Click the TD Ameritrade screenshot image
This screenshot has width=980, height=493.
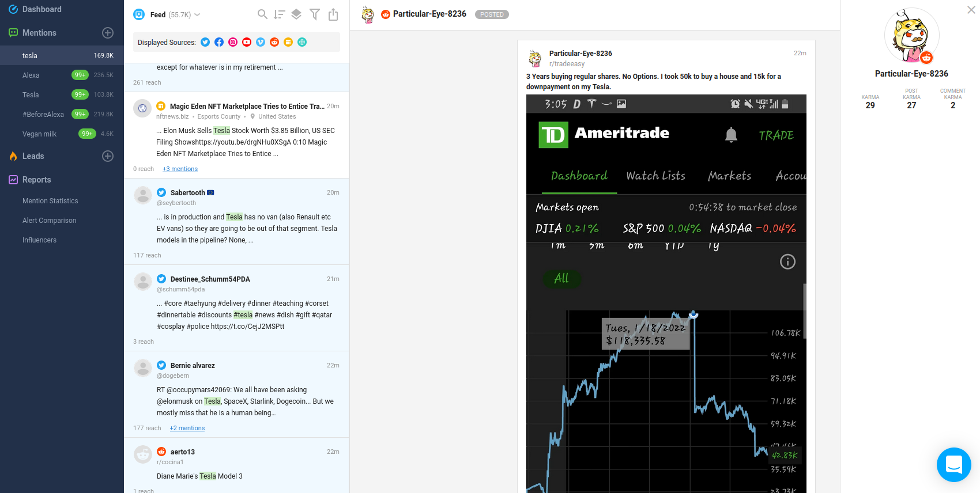point(666,294)
